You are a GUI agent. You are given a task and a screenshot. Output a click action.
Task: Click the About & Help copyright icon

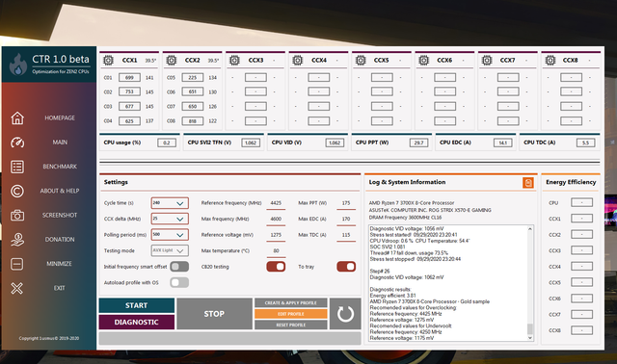(17, 191)
